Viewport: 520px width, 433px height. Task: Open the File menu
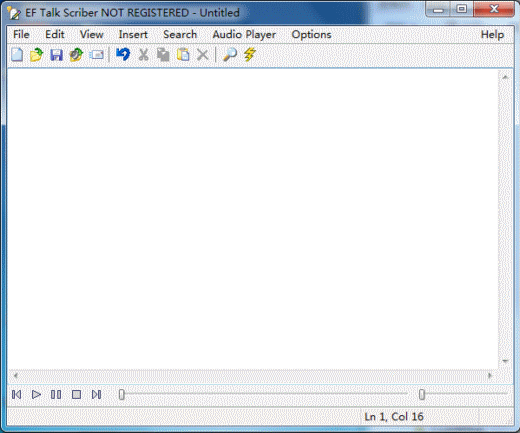pyautogui.click(x=21, y=34)
